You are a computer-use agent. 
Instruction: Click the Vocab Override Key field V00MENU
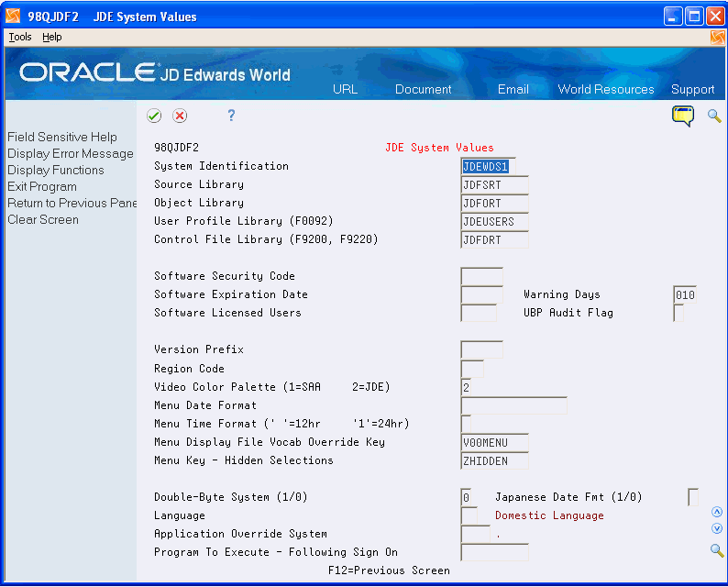tap(494, 443)
